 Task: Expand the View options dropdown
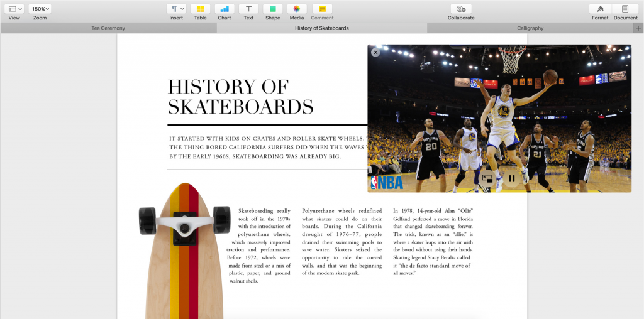pos(14,9)
